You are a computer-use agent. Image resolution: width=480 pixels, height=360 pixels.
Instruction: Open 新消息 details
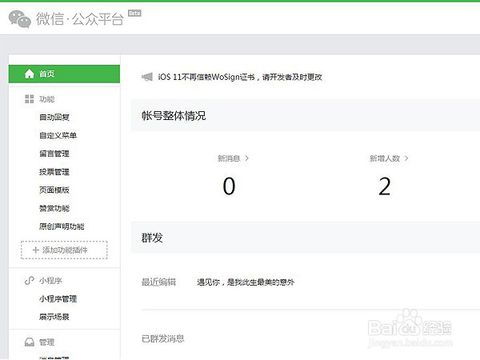point(229,158)
